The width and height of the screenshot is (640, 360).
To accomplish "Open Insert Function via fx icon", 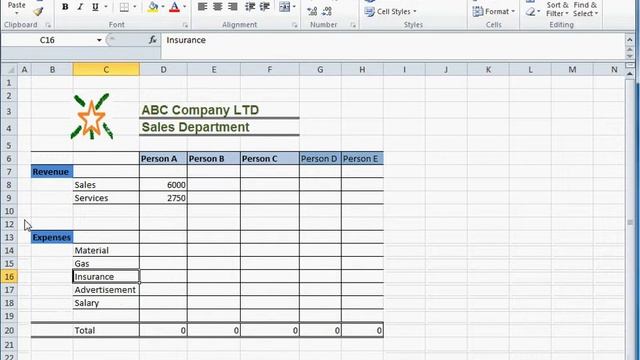I will [153, 40].
